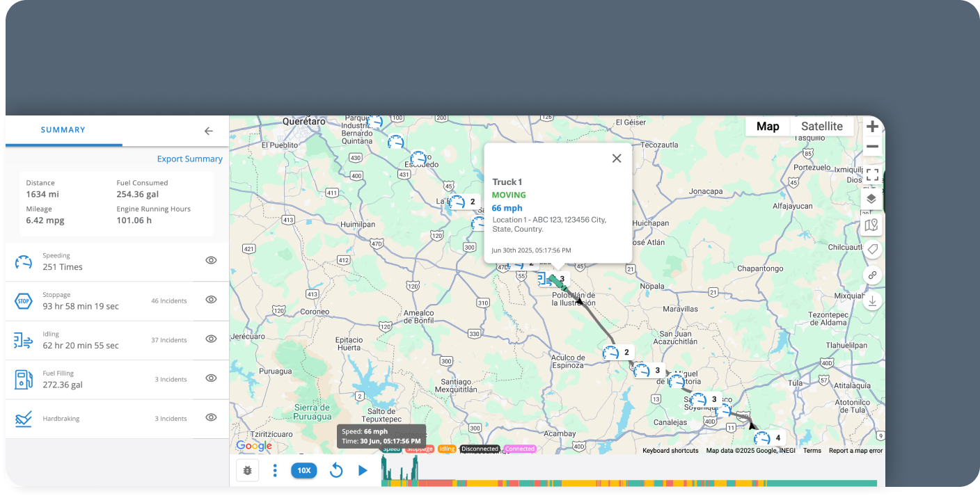Show Fuel Filling incidents on map
Viewport: 980px width, 498px height.
(x=211, y=378)
